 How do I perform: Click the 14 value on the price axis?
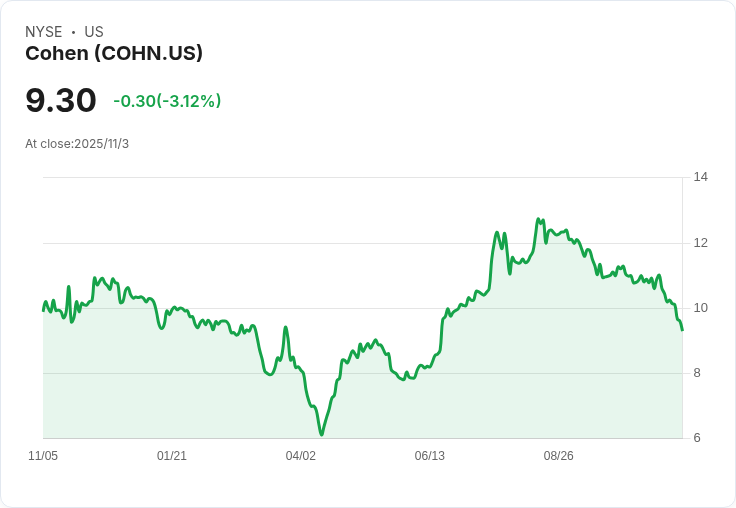point(701,177)
